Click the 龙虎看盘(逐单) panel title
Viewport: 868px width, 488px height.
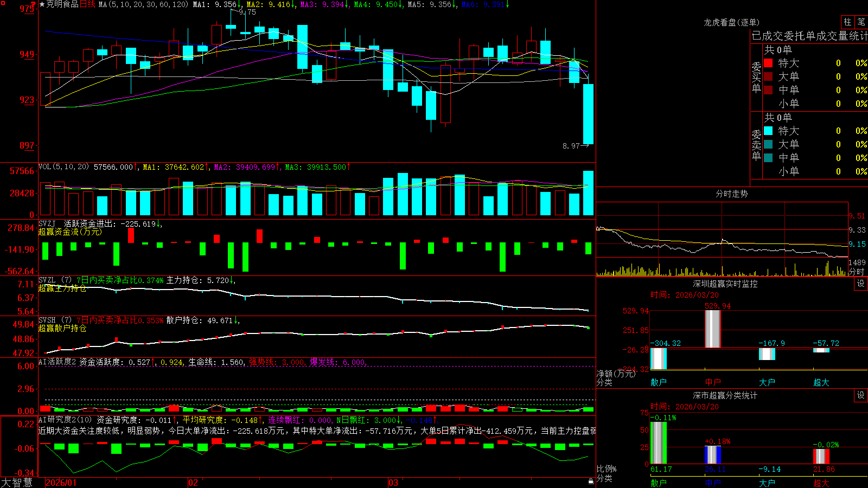(731, 22)
